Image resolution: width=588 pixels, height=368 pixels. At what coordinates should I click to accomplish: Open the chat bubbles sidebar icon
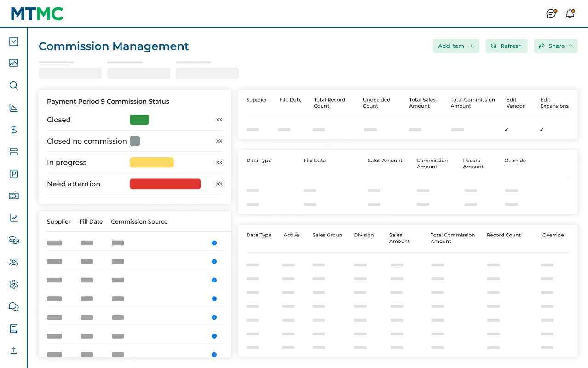14,306
